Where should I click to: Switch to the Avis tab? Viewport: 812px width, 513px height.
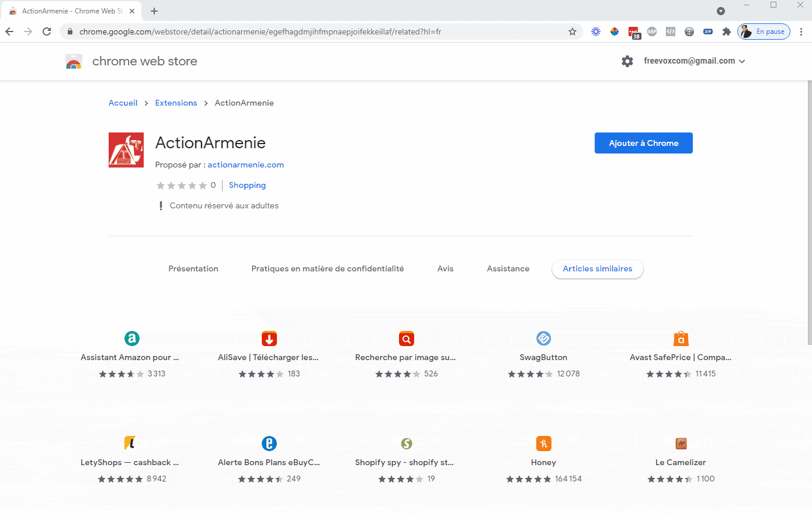[446, 268]
